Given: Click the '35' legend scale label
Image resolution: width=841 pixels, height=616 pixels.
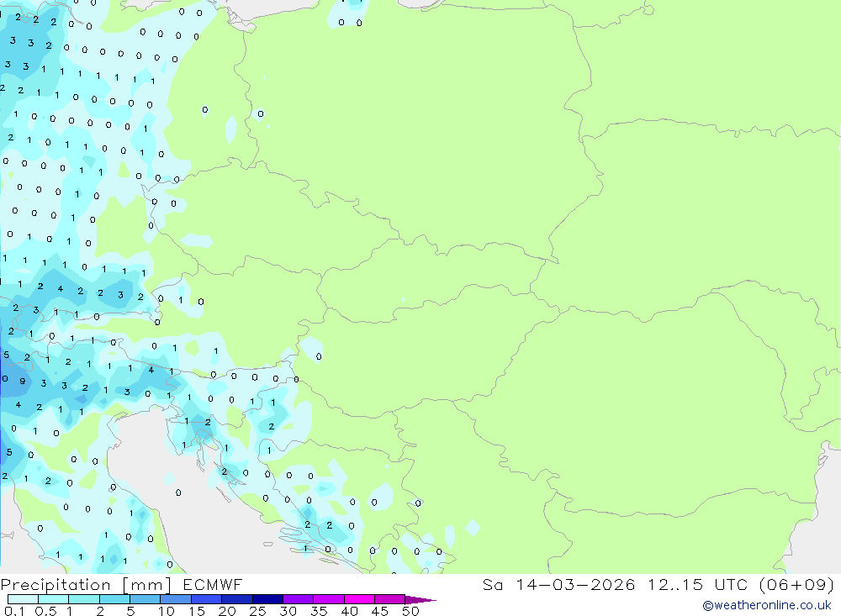Looking at the screenshot, I should pyautogui.click(x=319, y=611).
